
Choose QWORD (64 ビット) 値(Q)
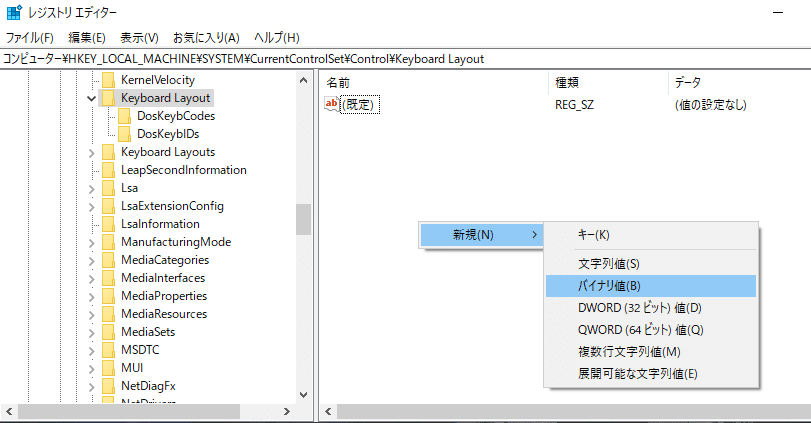[651, 330]
